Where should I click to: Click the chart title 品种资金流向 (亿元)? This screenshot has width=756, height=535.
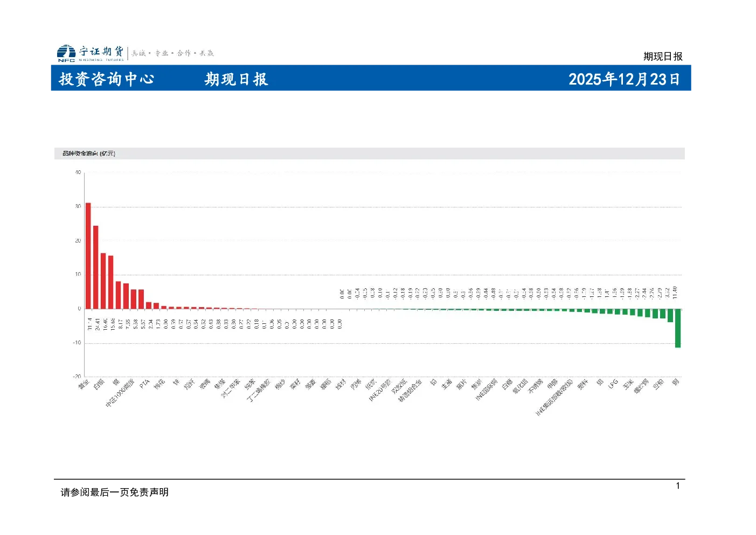click(89, 154)
